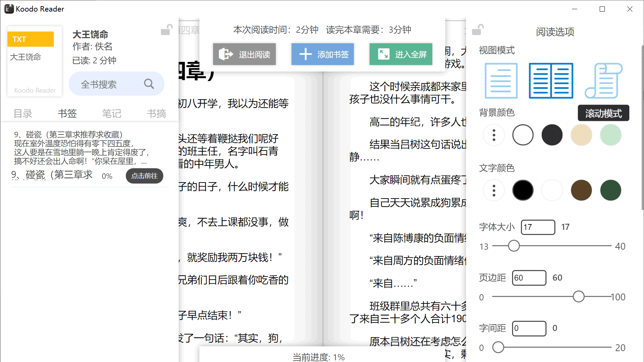Open more background color options
Viewport: 644px width, 362px height.
point(493,135)
